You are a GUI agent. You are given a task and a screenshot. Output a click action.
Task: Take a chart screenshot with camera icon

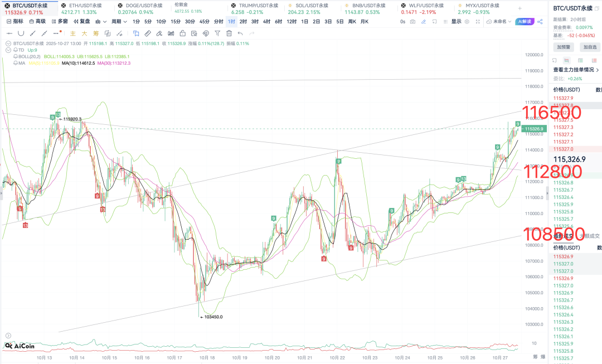(412, 21)
